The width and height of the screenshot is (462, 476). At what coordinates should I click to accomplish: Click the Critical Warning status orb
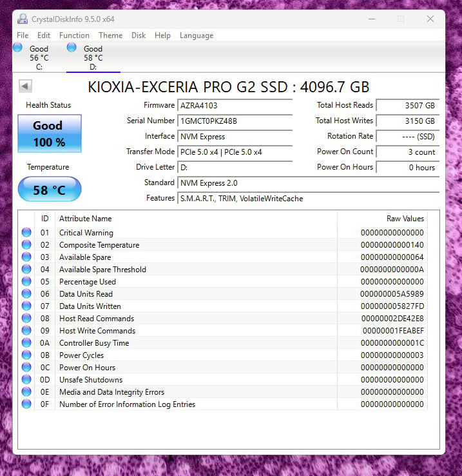[x=26, y=233]
